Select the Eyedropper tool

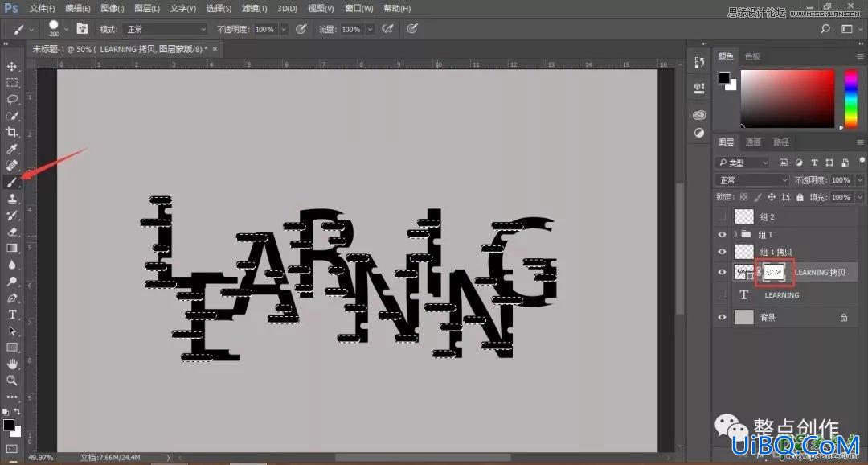pos(11,149)
